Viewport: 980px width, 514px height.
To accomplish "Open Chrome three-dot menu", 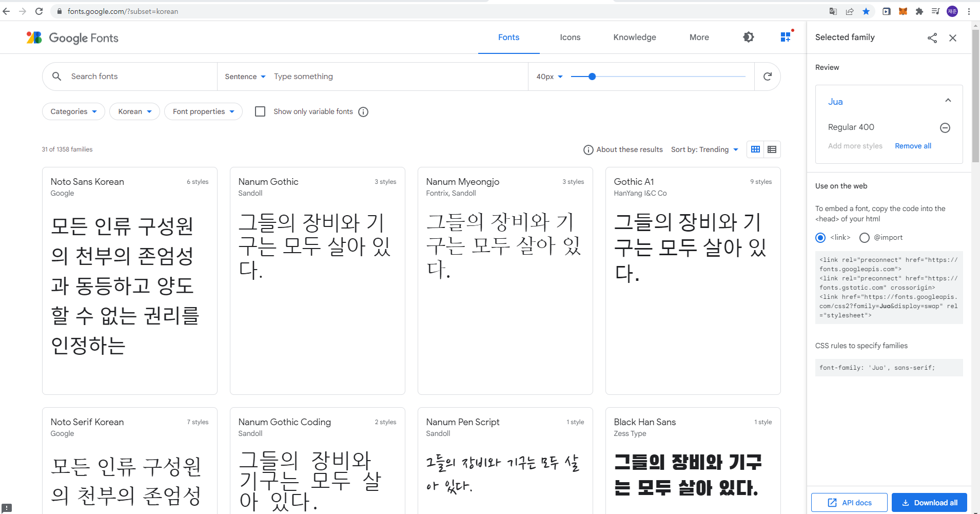I will click(x=969, y=11).
